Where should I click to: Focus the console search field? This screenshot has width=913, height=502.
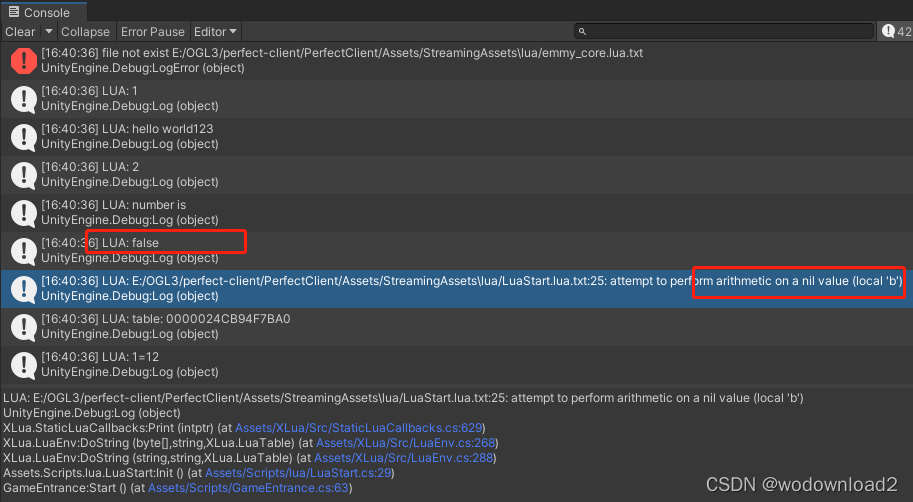(x=724, y=31)
